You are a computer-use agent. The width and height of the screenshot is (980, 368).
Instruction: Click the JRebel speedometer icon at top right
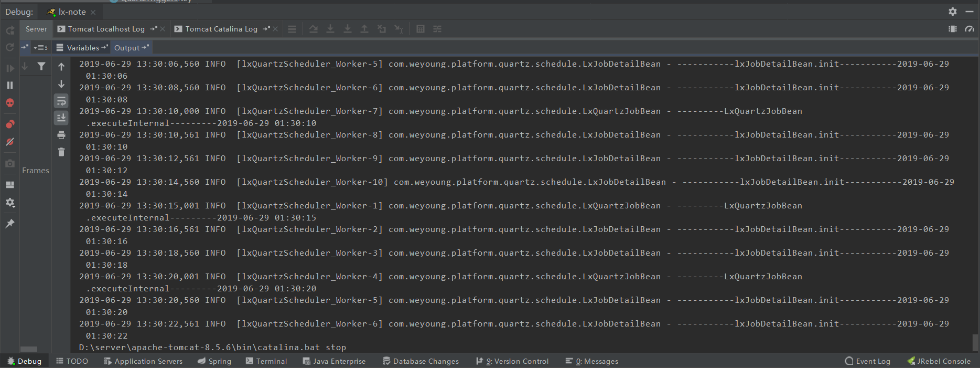click(x=970, y=29)
